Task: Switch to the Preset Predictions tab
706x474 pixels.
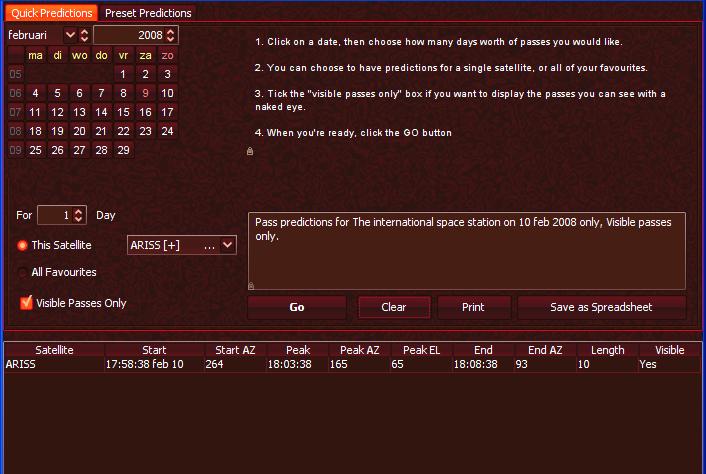Action: (x=148, y=13)
